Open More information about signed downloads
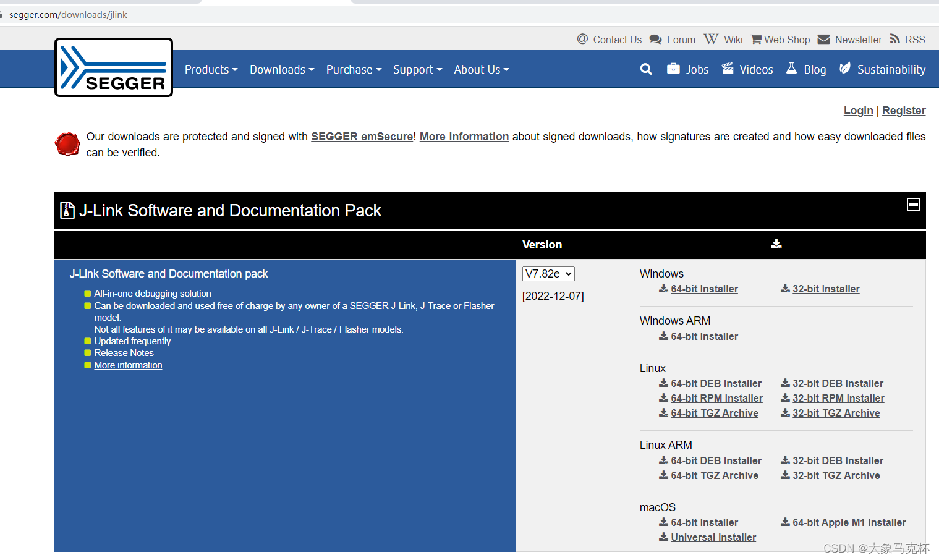Screen dimensions: 939x560 click(x=464, y=137)
